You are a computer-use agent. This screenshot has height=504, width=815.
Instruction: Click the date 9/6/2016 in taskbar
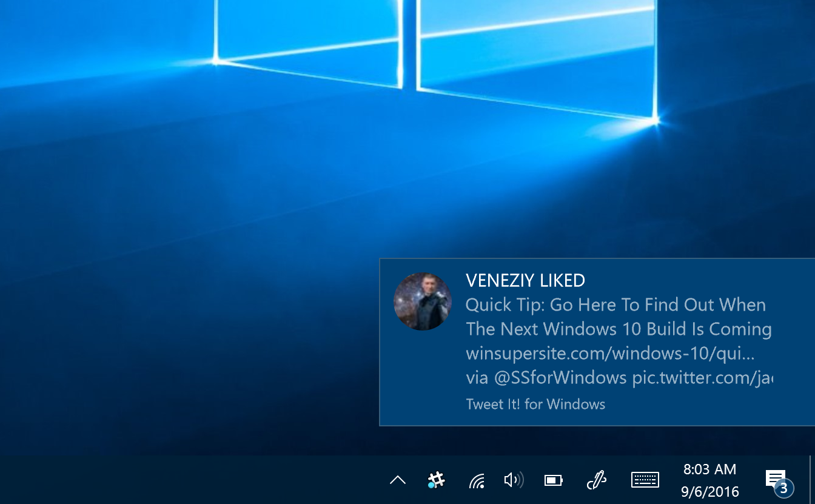709,491
